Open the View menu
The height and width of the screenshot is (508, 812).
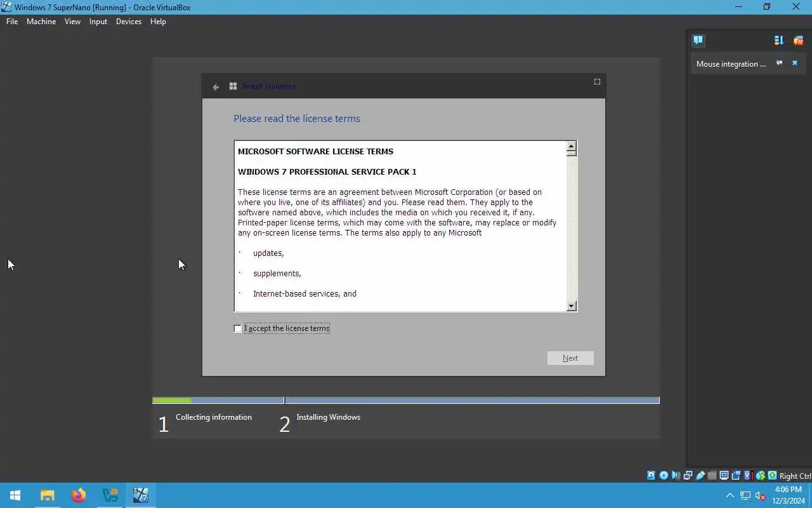point(72,21)
